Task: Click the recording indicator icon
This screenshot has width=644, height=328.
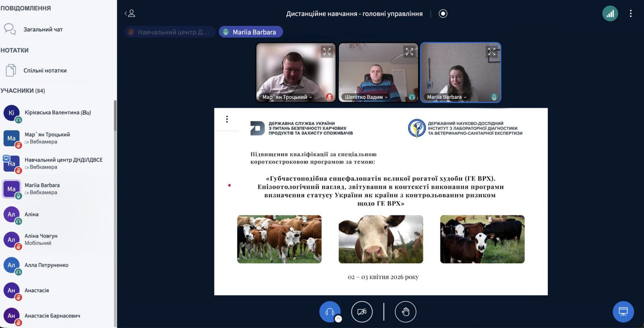Action: 443,14
